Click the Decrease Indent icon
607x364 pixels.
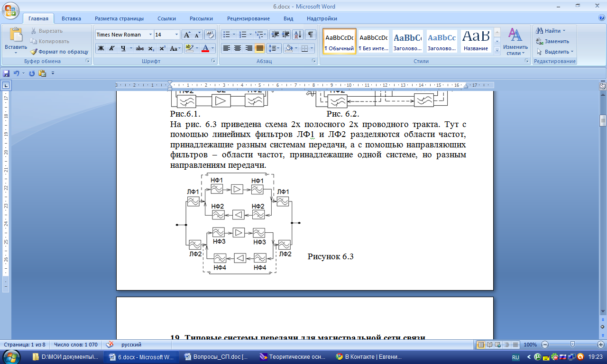[x=275, y=35]
